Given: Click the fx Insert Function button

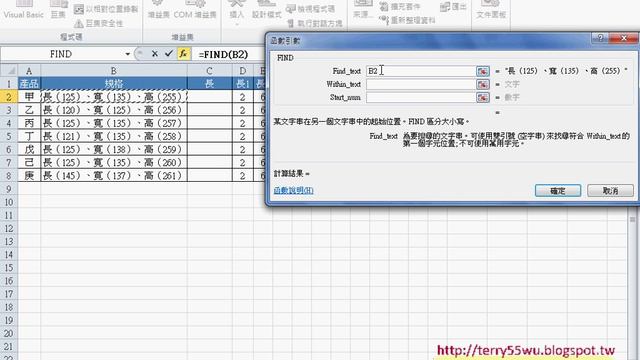Looking at the screenshot, I should click(183, 53).
